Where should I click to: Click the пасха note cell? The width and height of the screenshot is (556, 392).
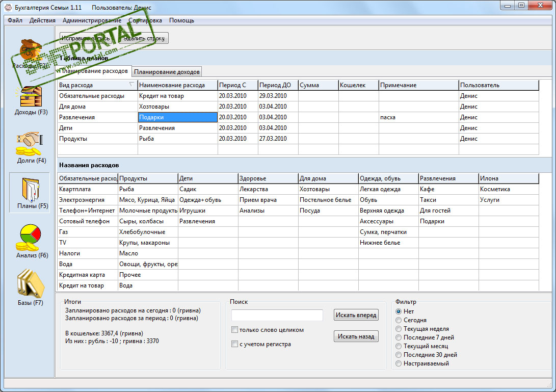(x=419, y=117)
